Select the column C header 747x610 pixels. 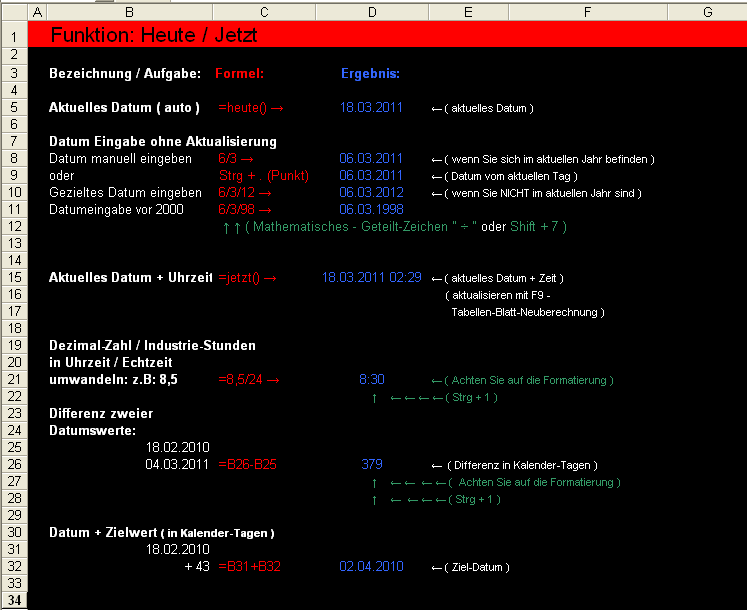263,12
